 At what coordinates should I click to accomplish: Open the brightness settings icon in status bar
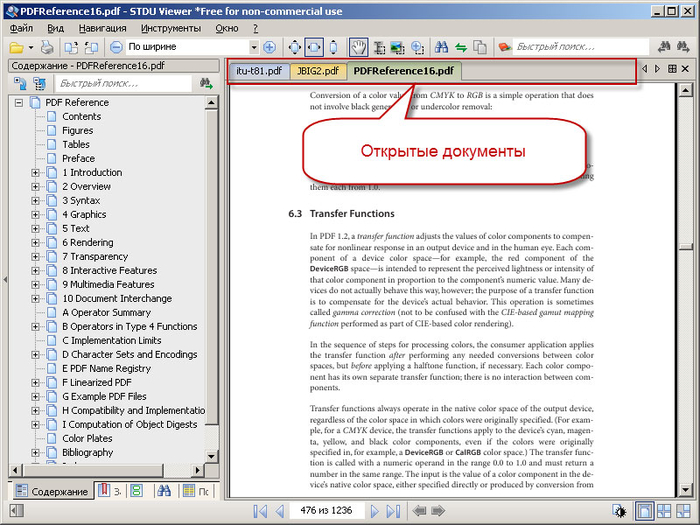[x=620, y=511]
